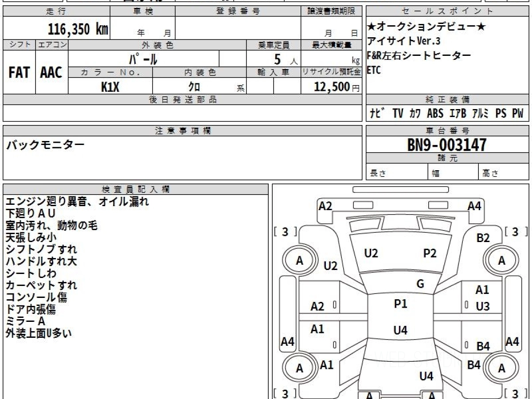This screenshot has height=399, width=532.
Task: Click the upper-right wheel A circle
Action: pos(501,261)
